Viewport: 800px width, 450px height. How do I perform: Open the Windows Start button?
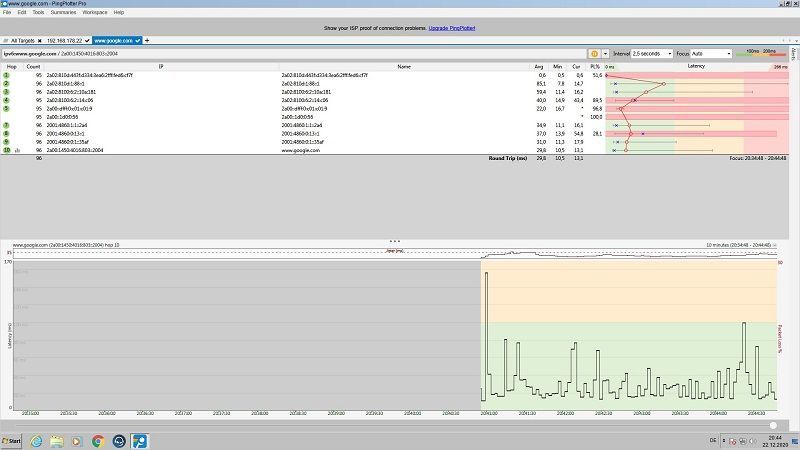tap(11, 441)
